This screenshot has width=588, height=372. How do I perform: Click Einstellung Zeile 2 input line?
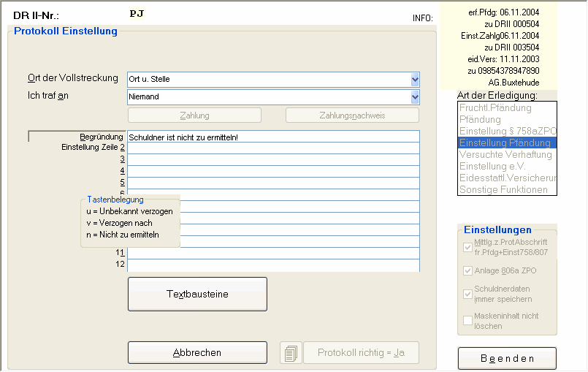[x=273, y=148]
